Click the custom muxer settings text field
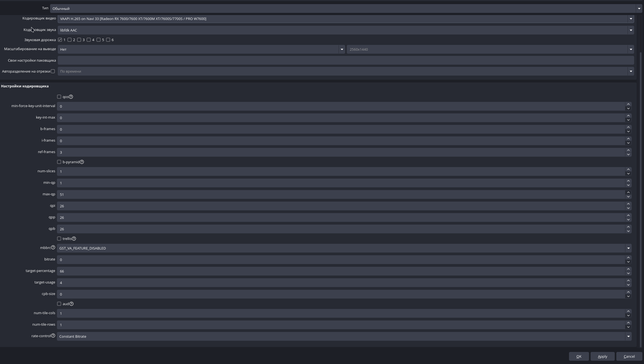The width and height of the screenshot is (644, 364). pos(345,60)
